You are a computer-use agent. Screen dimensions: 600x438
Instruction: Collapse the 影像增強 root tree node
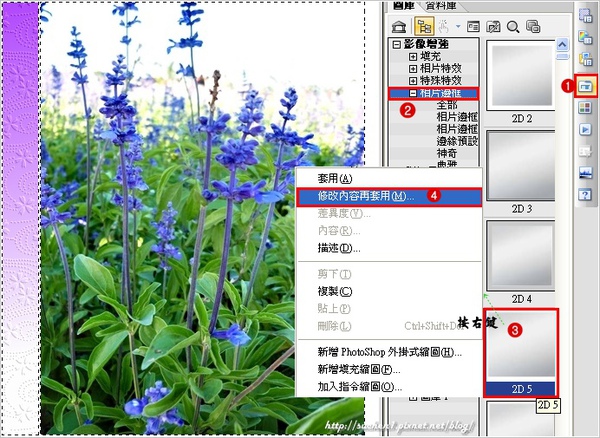397,44
